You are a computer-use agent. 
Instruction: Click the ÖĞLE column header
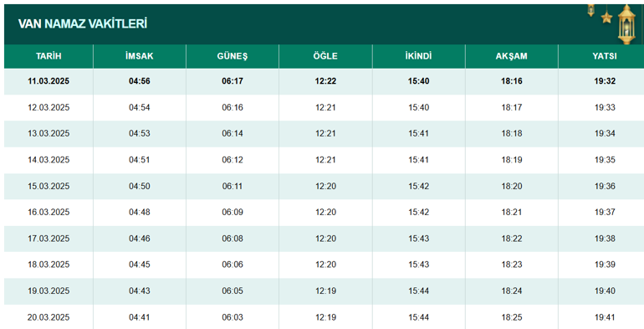(325, 56)
